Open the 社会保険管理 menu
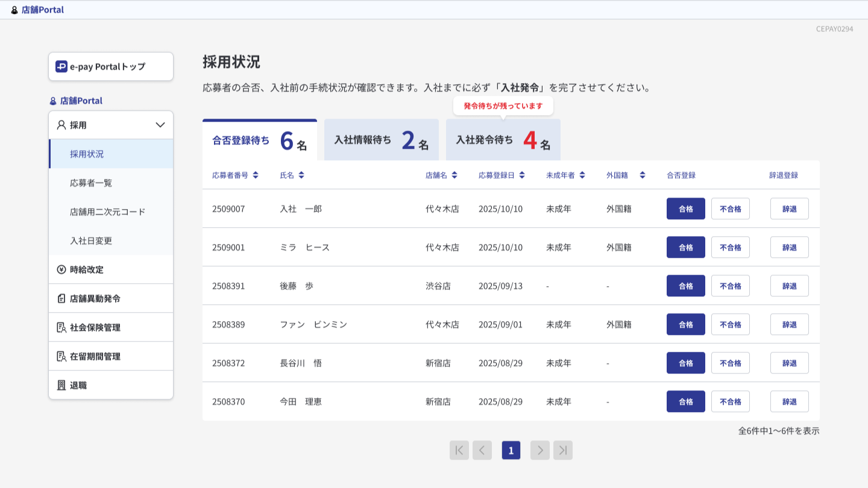The image size is (868, 488). pyautogui.click(x=111, y=327)
